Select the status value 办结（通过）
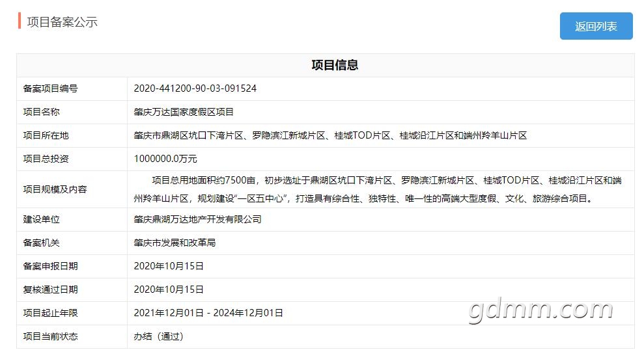The height and width of the screenshot is (350, 644). [x=158, y=336]
